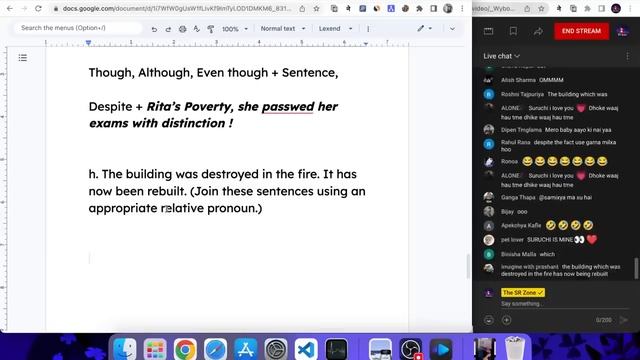Open the Chrome profile avatar in Docs window
Image resolution: width=640 pixels, height=360 pixels.
[x=448, y=8]
